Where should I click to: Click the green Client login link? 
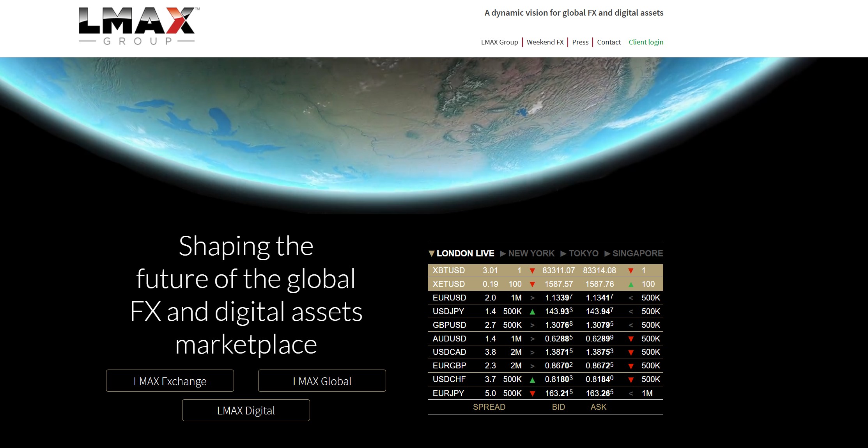(645, 42)
